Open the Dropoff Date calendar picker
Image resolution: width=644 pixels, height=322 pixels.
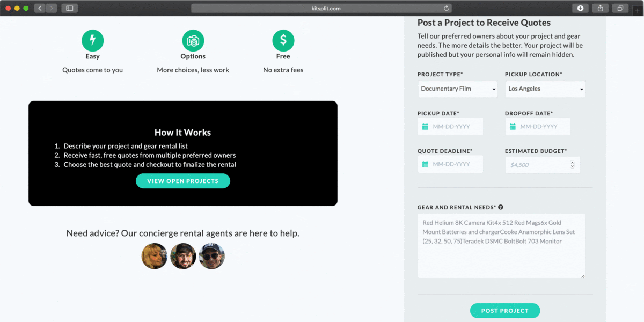click(x=513, y=126)
